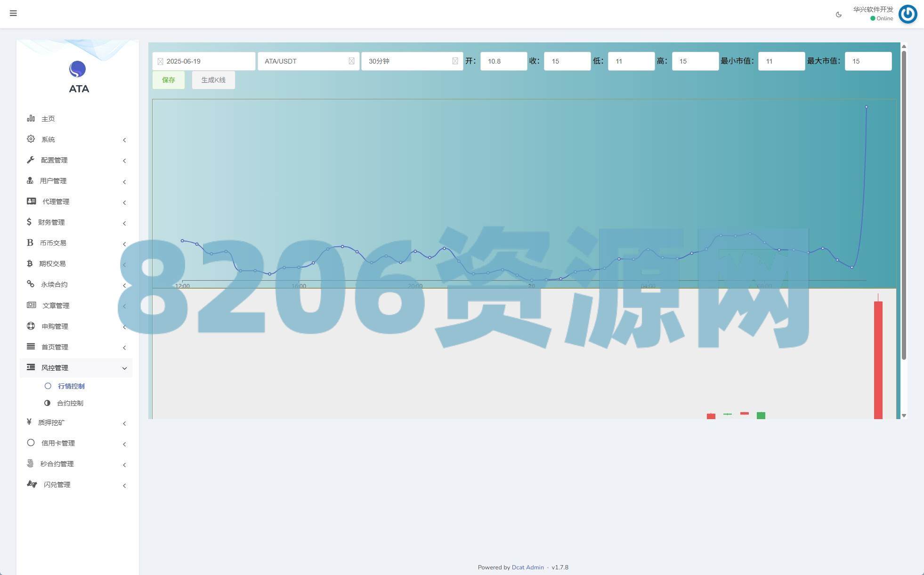Open 质押挖矿 menu item

coord(52,423)
